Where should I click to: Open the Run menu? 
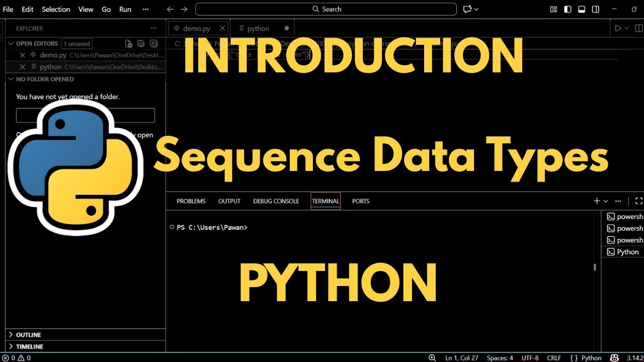click(125, 9)
